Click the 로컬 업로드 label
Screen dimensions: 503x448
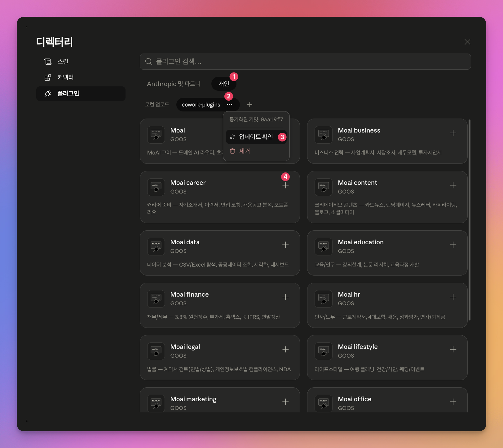click(x=157, y=105)
